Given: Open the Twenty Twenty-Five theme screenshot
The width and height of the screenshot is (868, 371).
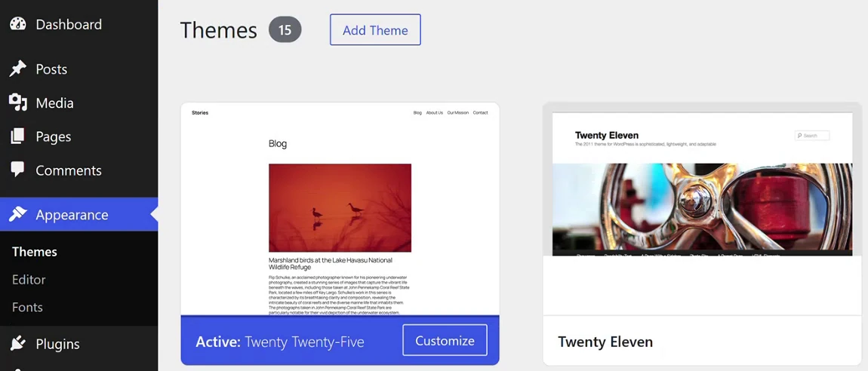Looking at the screenshot, I should [340, 209].
